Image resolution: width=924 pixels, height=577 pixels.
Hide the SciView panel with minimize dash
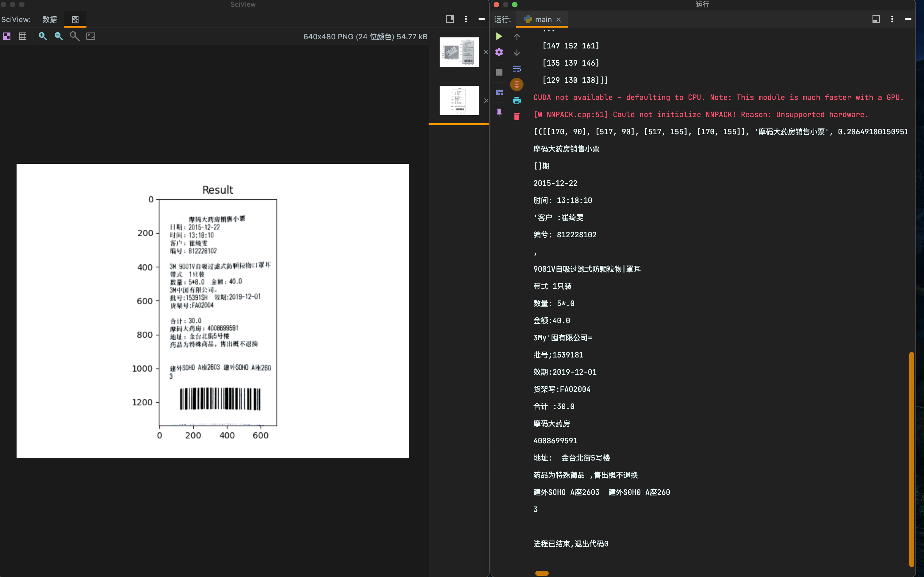(x=482, y=19)
